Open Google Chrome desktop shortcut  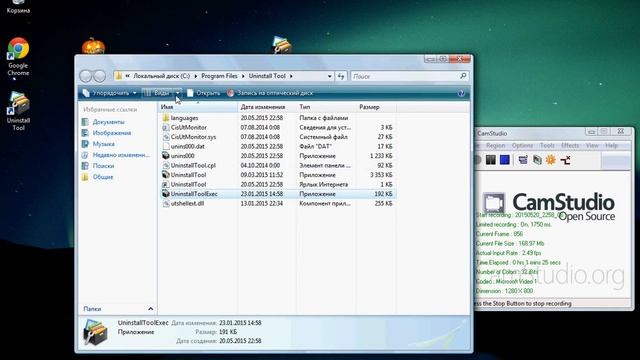18,56
